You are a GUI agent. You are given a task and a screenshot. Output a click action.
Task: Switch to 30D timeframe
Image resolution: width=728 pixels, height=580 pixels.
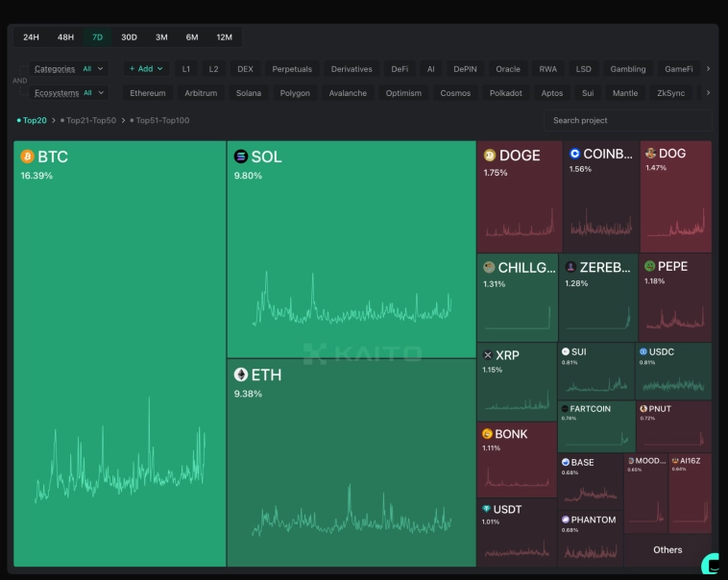129,37
